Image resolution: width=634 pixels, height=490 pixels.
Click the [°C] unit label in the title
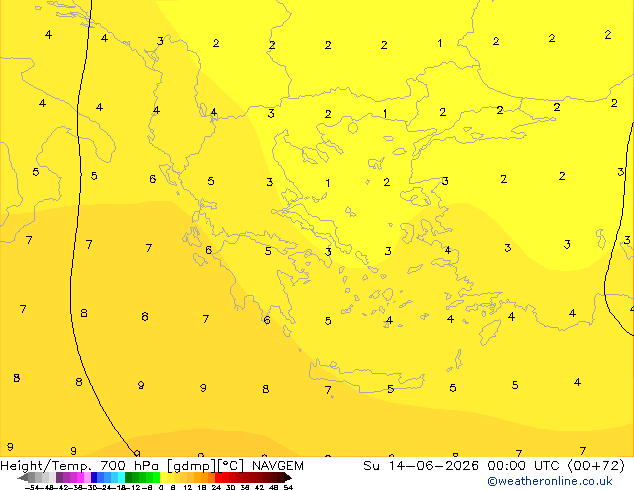pos(230,466)
